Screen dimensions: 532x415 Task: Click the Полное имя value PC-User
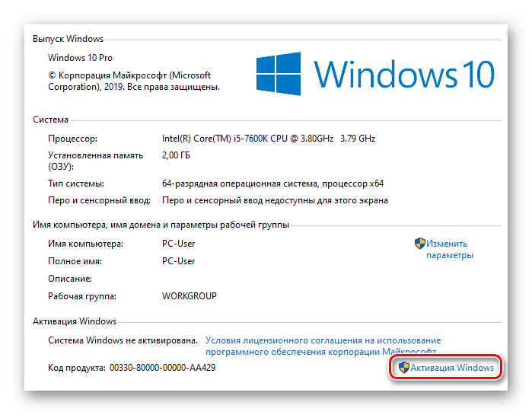click(178, 261)
